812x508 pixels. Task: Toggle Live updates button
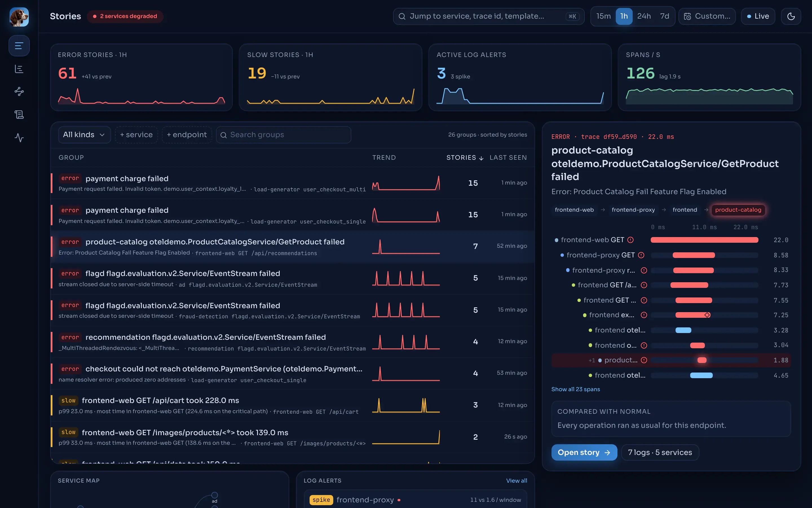click(x=758, y=16)
